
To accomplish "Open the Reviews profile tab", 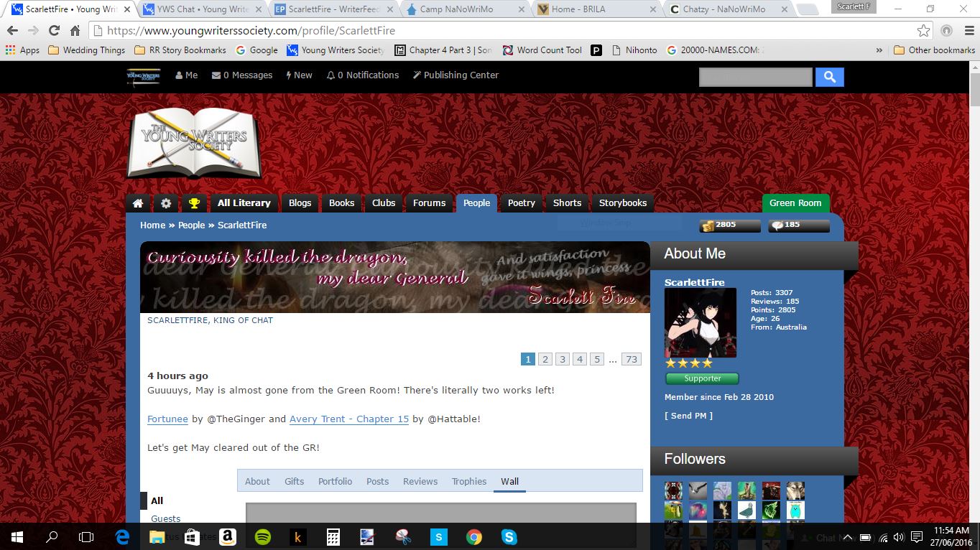I will pos(420,482).
